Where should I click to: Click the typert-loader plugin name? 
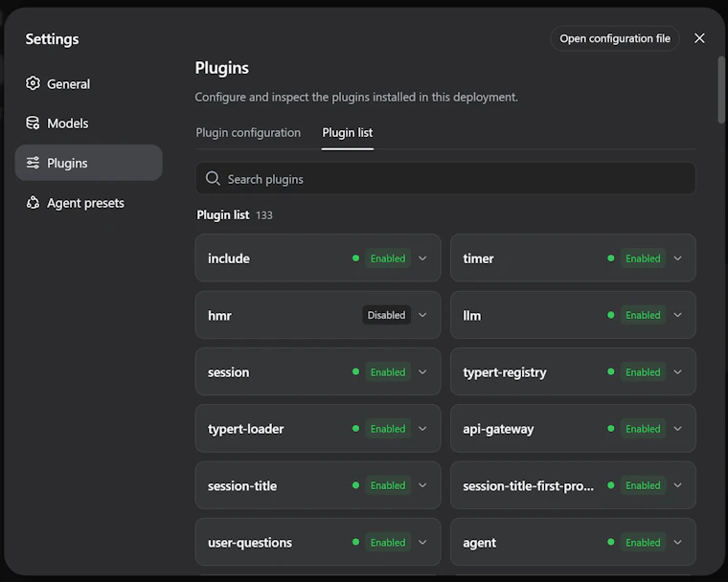[x=245, y=429]
